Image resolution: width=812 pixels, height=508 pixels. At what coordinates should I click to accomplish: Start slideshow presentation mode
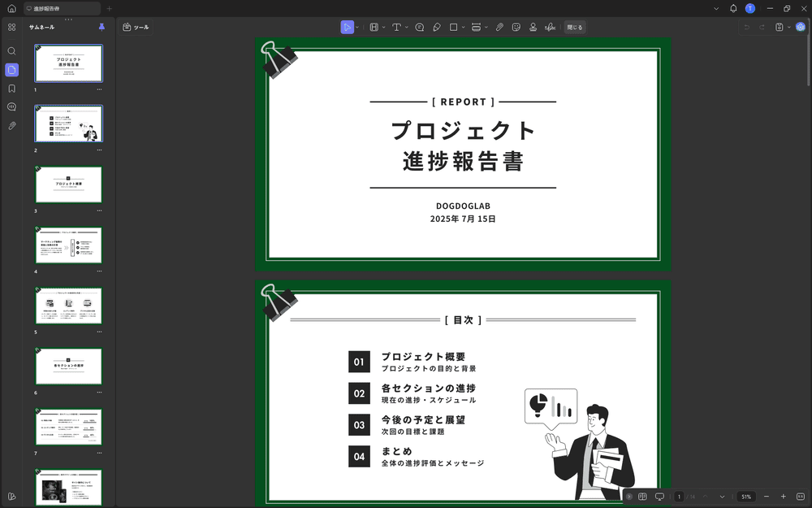click(x=659, y=497)
